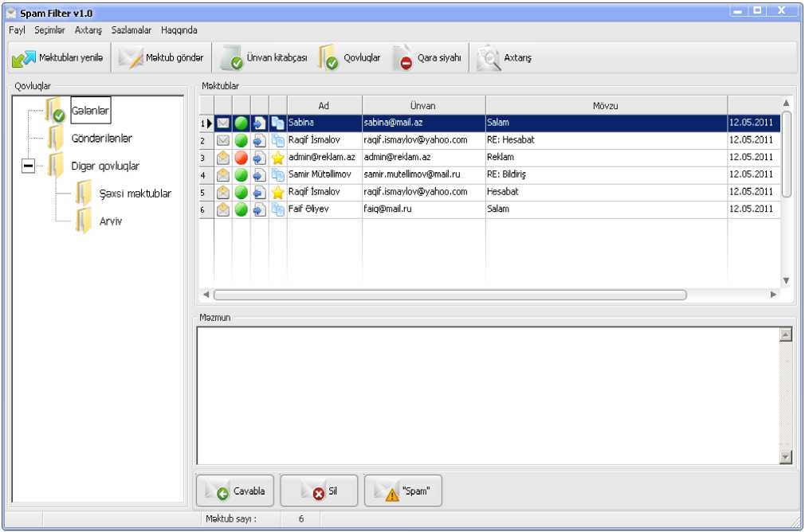The image size is (805, 532).
Task: Click the star icon in admin@reklam.az row
Action: click(x=277, y=158)
